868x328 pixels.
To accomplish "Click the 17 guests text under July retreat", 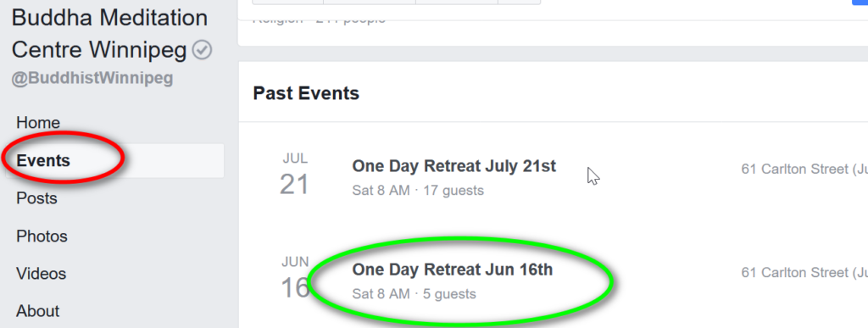I will click(453, 191).
